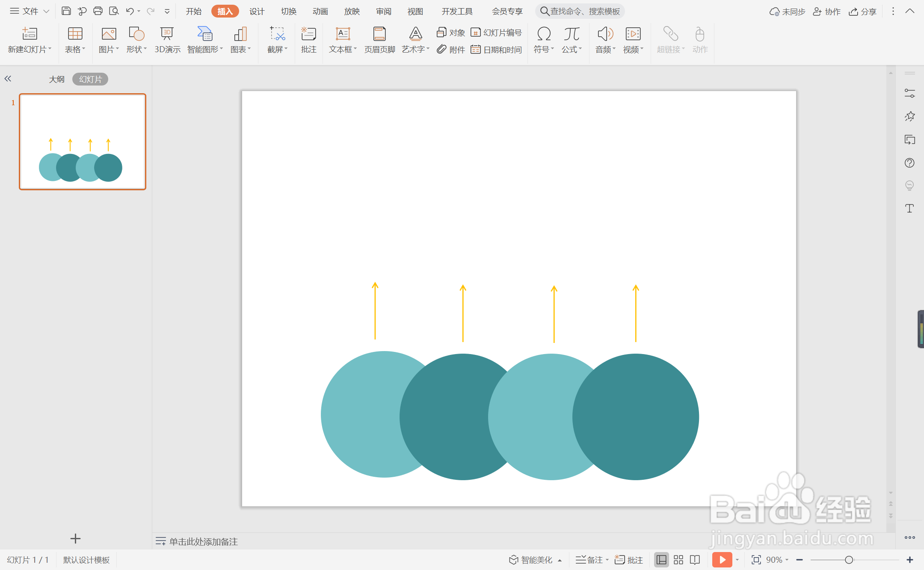Image resolution: width=924 pixels, height=570 pixels.
Task: Click the search commands input field
Action: click(580, 12)
